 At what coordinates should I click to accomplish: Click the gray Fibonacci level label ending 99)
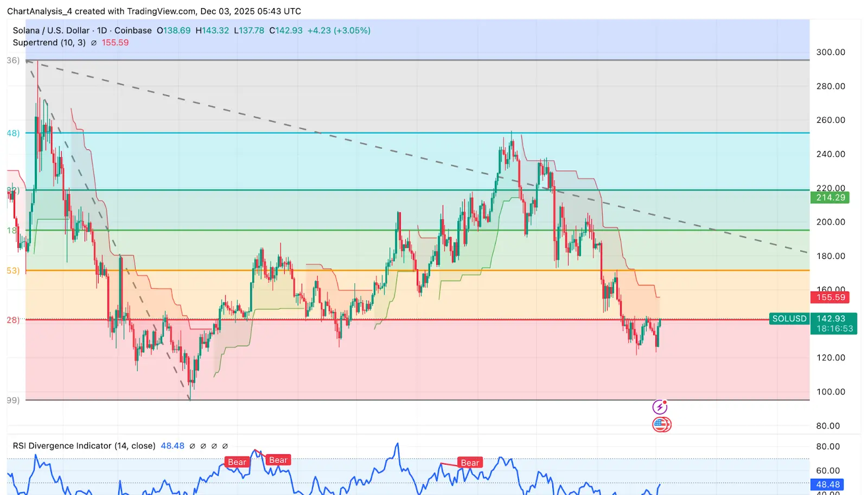[13, 401]
